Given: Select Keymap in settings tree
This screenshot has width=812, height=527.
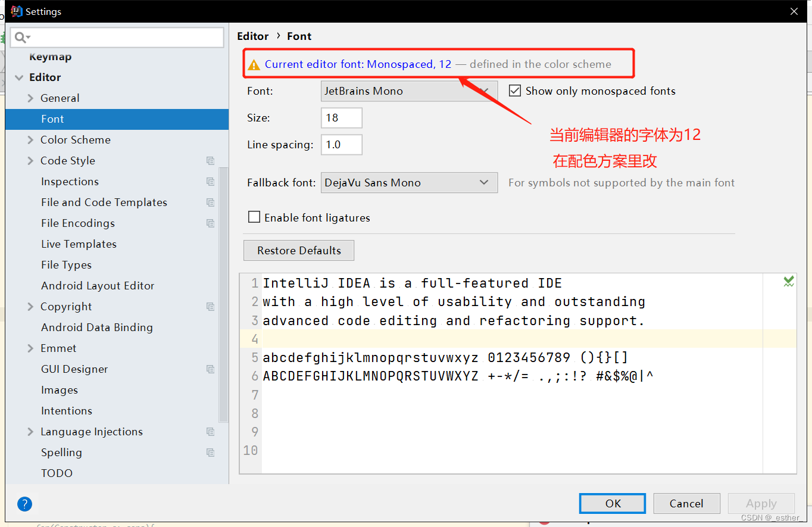Looking at the screenshot, I should click(x=51, y=57).
